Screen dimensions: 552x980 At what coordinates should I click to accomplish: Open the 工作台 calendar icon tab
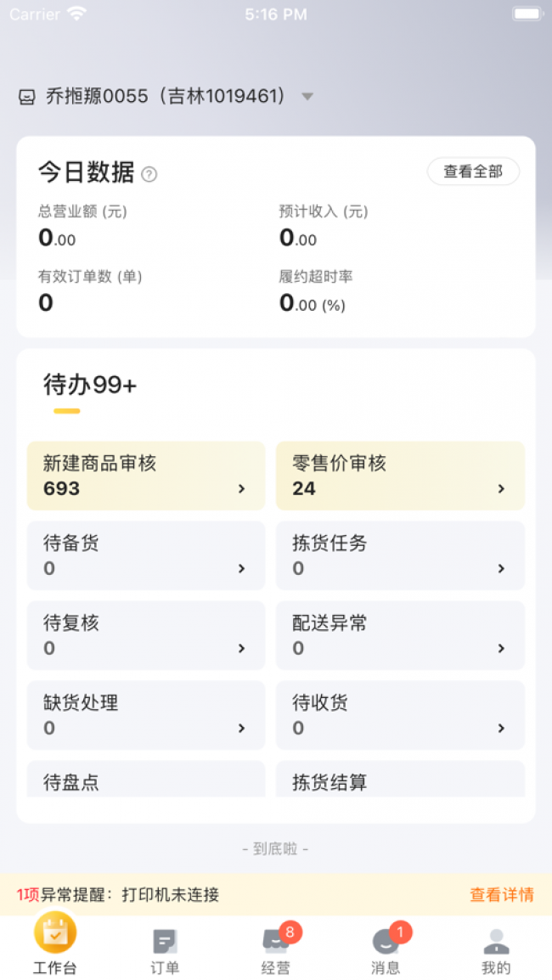(55, 934)
